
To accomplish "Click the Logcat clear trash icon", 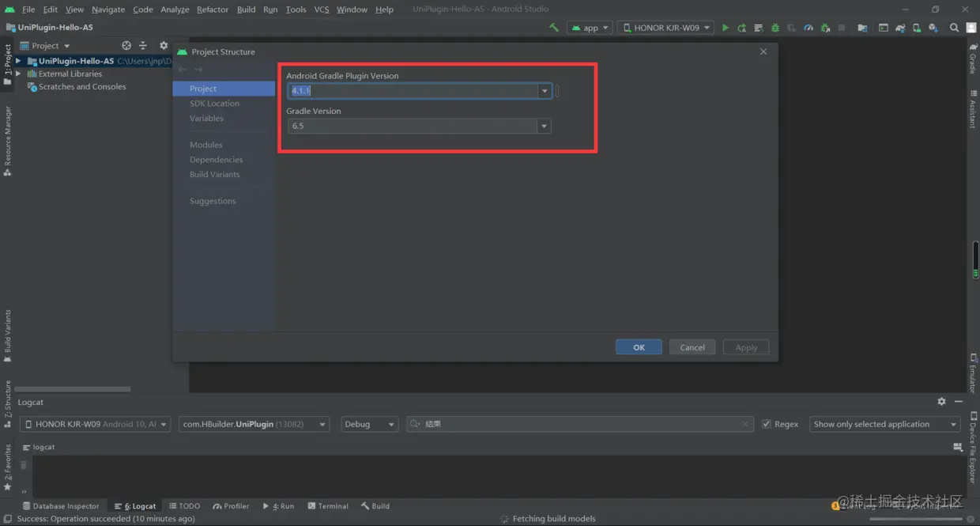I will click(23, 465).
